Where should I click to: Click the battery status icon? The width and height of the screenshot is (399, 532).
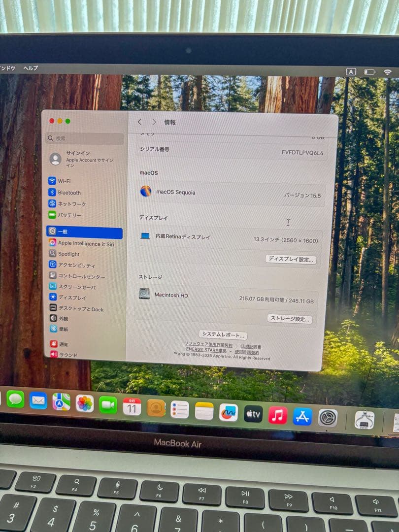click(x=369, y=72)
